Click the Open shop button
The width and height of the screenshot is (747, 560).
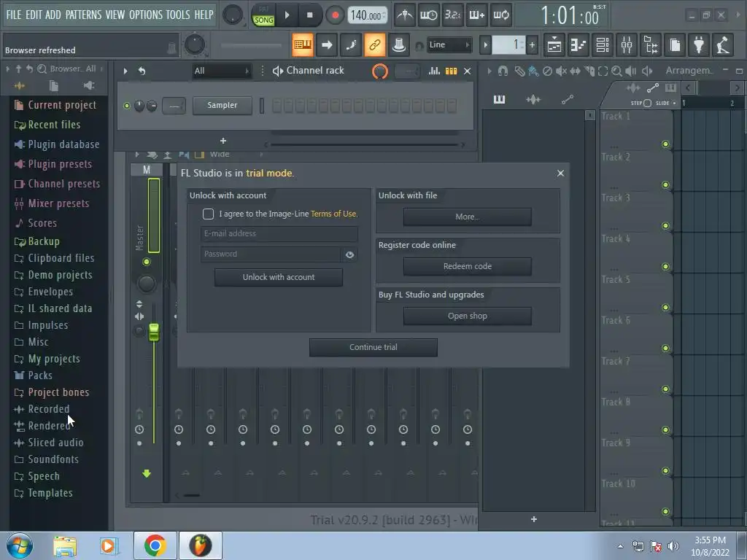click(x=468, y=316)
